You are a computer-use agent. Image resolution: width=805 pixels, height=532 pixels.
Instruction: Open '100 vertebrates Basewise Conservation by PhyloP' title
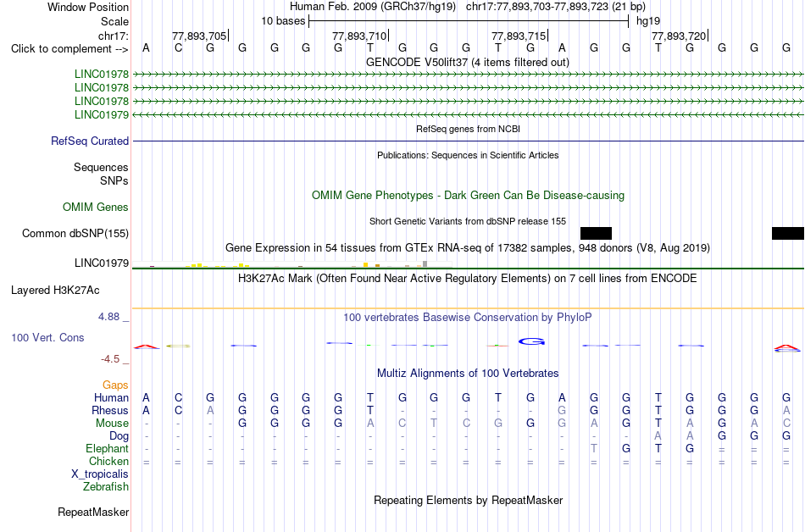[x=468, y=318]
